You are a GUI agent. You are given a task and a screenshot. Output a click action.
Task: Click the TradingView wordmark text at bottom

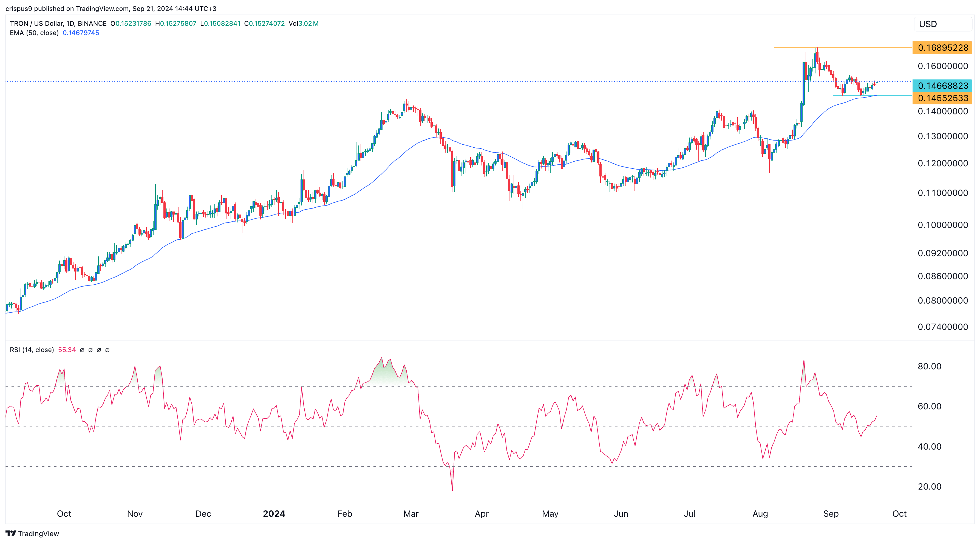[x=38, y=533]
